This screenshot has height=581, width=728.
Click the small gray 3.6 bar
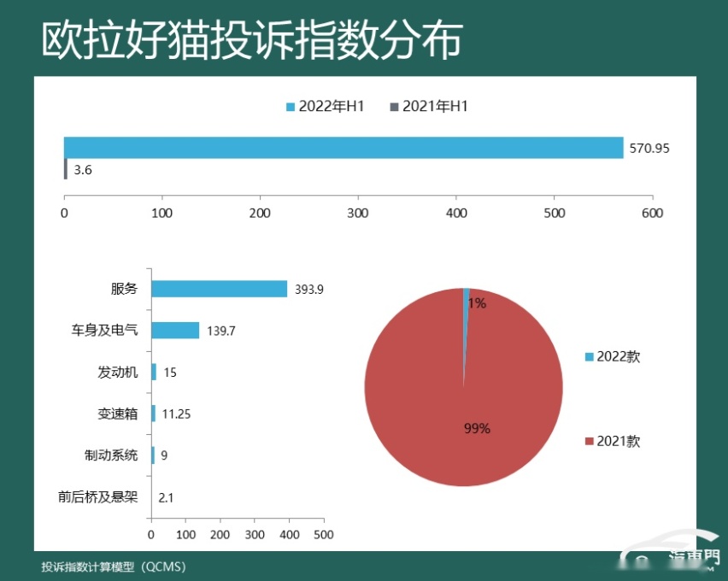click(66, 169)
